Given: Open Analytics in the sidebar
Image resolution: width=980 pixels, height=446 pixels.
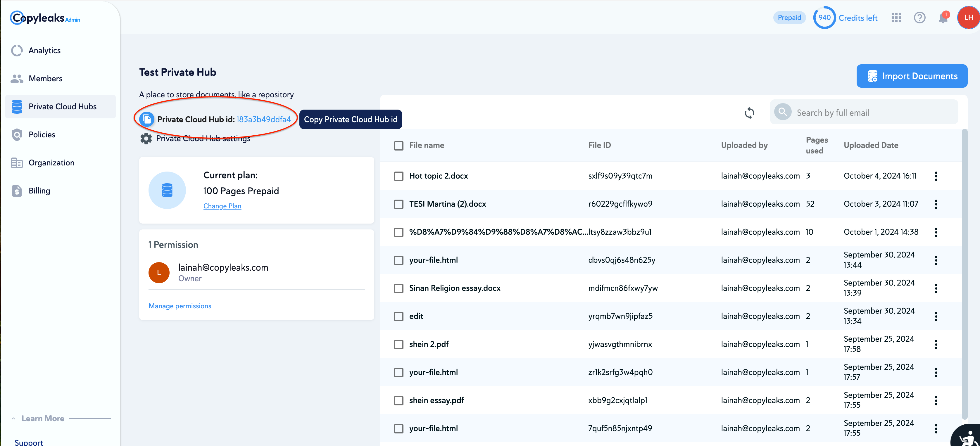Looking at the screenshot, I should (x=61, y=51).
